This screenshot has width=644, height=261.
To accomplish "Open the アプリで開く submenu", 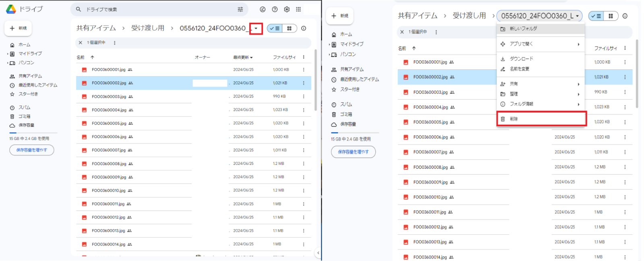I will tap(541, 44).
